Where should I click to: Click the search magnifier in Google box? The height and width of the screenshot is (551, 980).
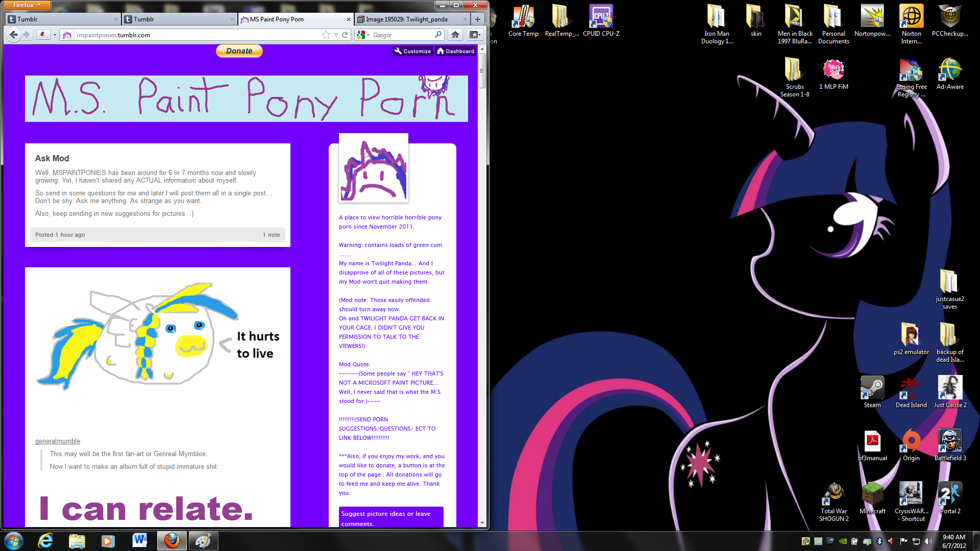coord(438,35)
